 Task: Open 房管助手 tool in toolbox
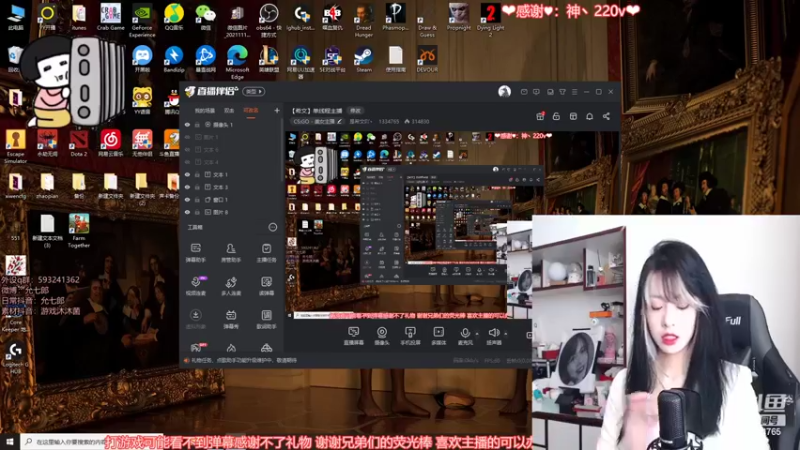[x=231, y=253]
